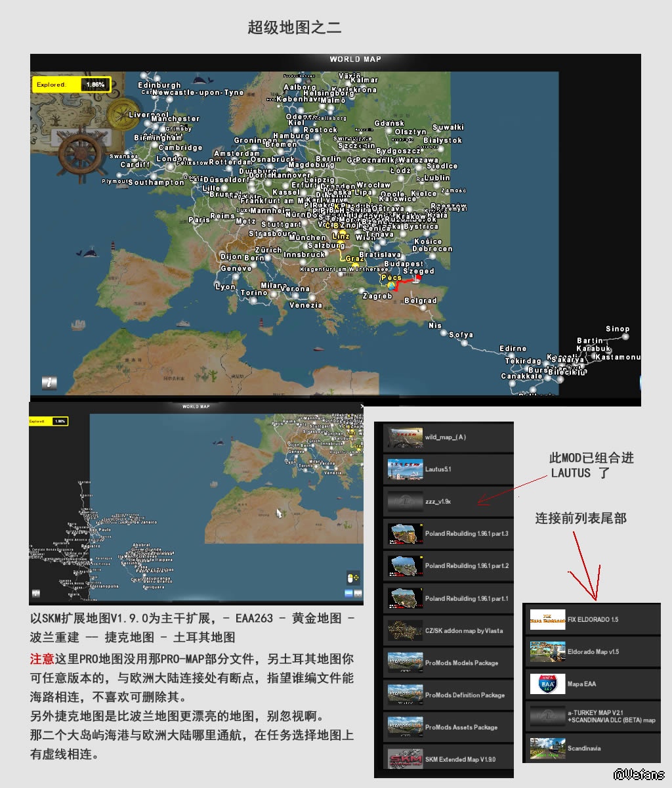This screenshot has height=788, width=672.
Task: Select São Paulo on small map
Action: (x=99, y=529)
